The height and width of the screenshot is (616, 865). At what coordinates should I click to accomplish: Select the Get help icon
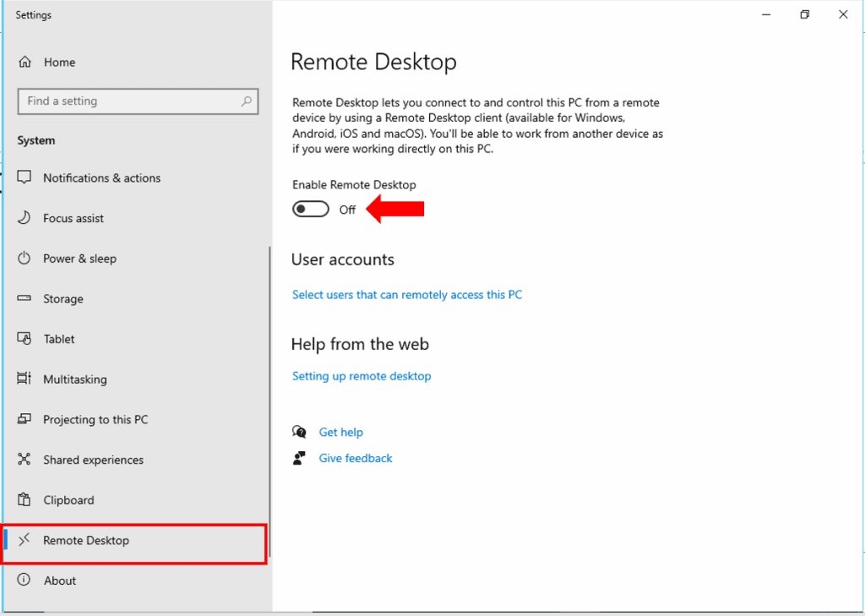[x=300, y=432]
